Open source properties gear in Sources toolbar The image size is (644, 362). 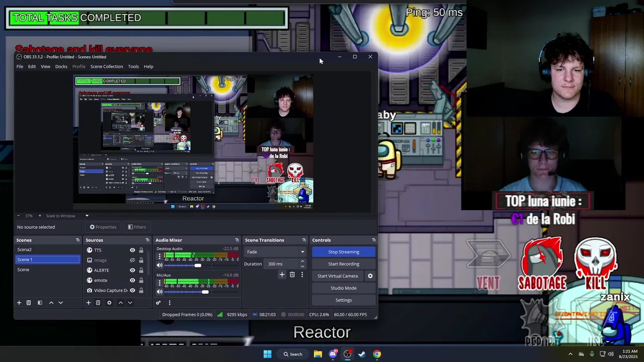109,303
